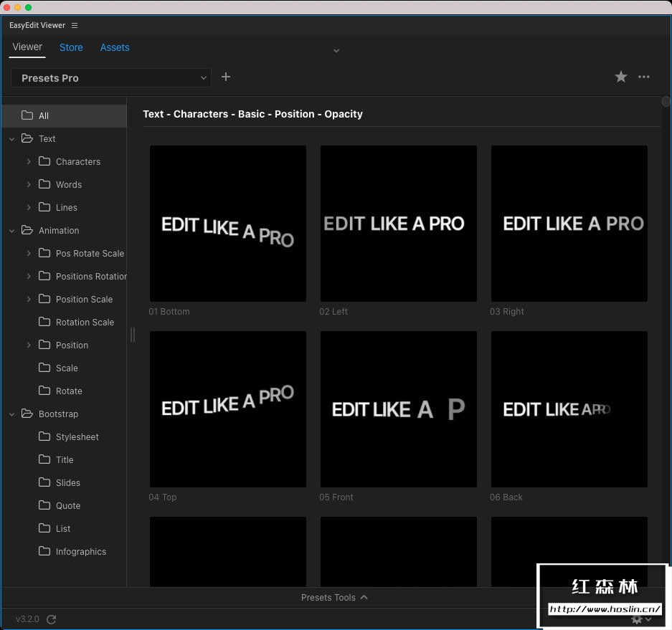Click the Text - Characters - Basic heading
This screenshot has height=630, width=672.
(253, 115)
